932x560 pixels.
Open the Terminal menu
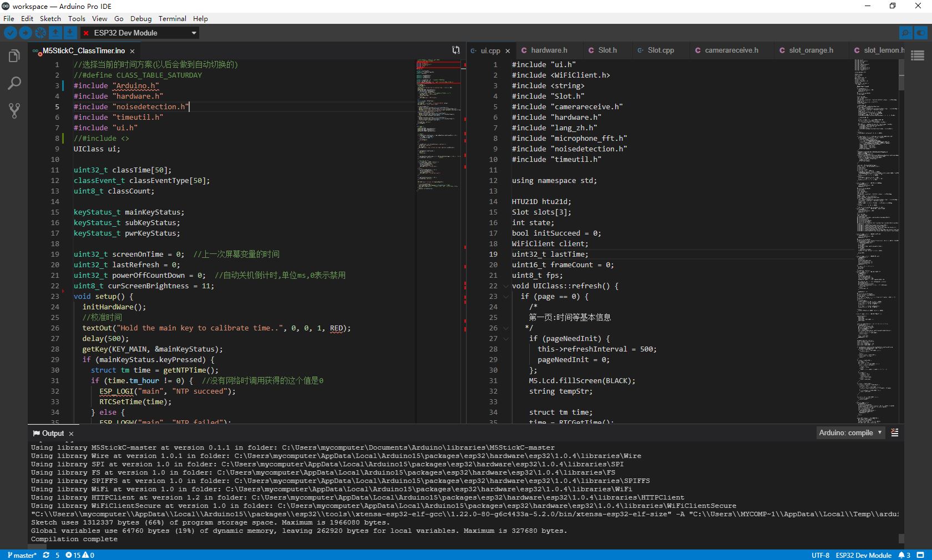173,18
